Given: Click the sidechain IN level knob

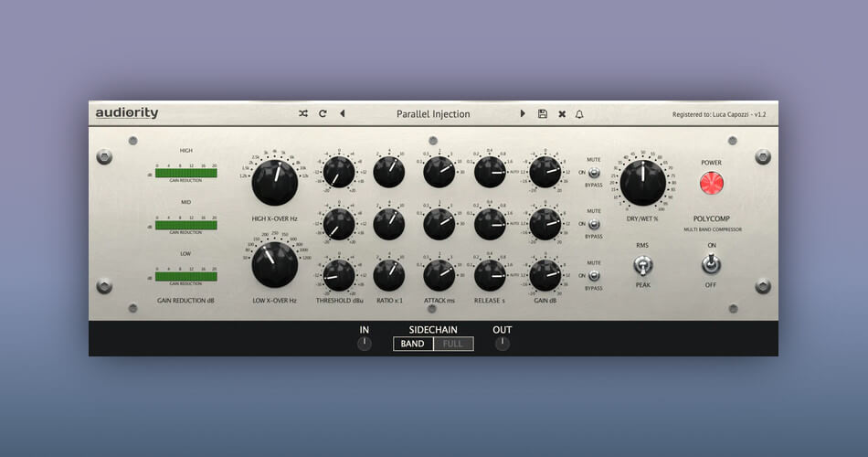Looking at the screenshot, I should tap(365, 344).
